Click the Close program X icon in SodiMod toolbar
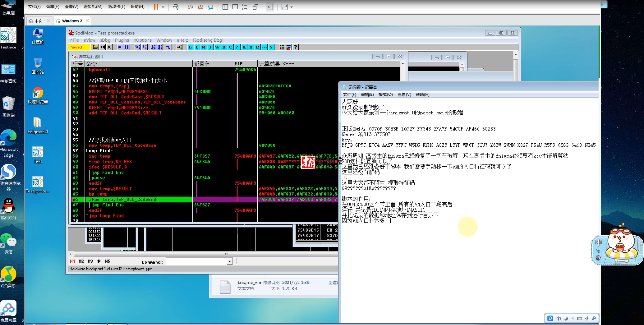Viewport: 644px width, 325px height. [109, 47]
